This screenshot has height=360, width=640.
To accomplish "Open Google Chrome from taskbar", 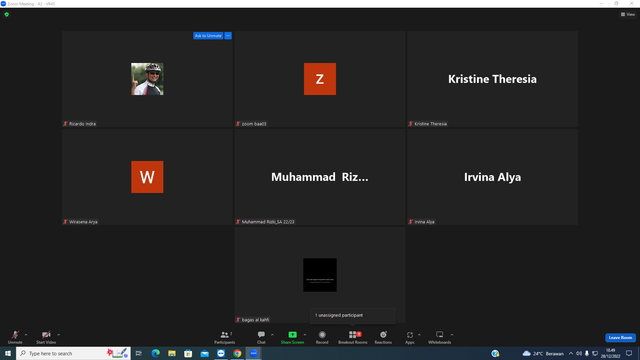I will (237, 353).
